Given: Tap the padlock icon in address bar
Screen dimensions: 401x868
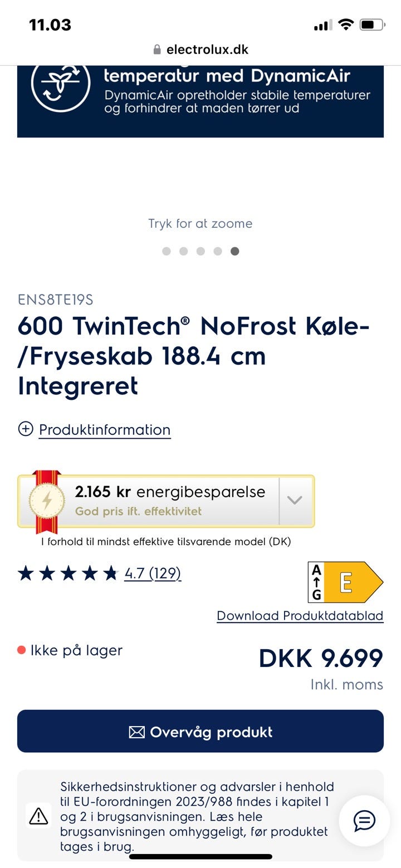Looking at the screenshot, I should (157, 50).
